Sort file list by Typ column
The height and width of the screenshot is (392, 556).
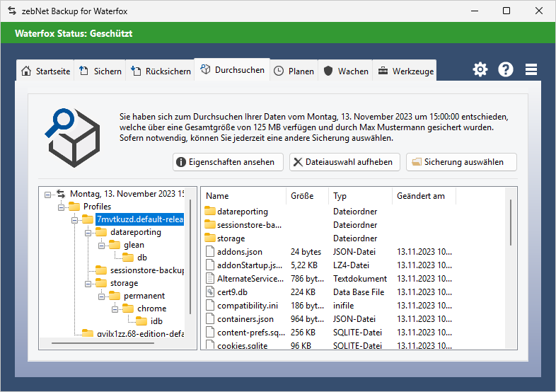pyautogui.click(x=360, y=196)
